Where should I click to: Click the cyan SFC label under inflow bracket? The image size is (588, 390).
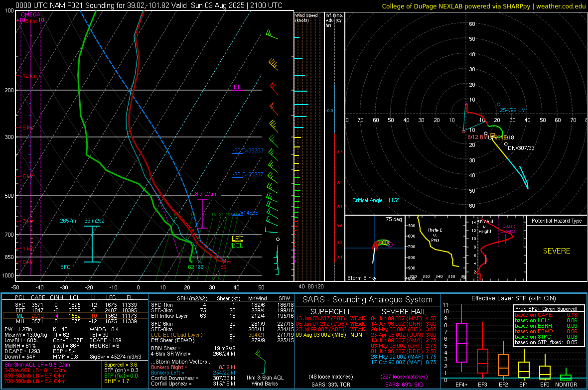[65, 267]
